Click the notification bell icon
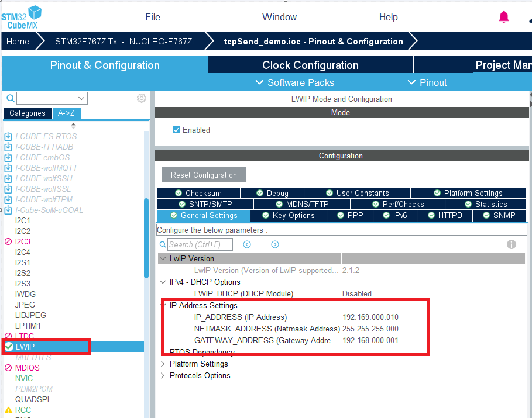Screen dimensions: 532x418 503,16
